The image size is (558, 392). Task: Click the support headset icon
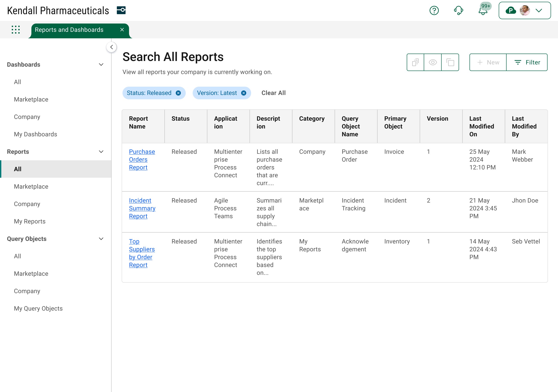[458, 10]
